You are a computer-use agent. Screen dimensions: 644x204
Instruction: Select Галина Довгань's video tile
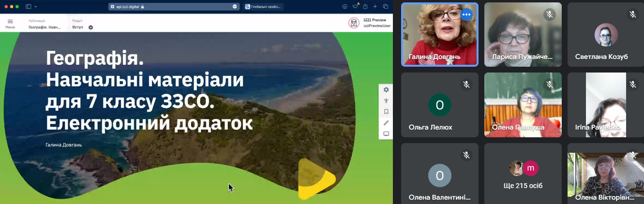[440, 34]
